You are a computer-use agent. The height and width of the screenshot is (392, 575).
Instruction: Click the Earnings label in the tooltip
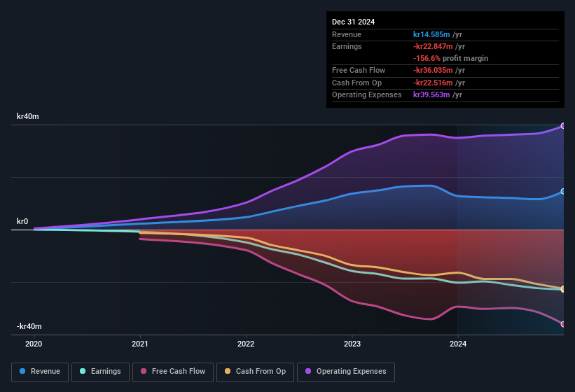click(347, 46)
